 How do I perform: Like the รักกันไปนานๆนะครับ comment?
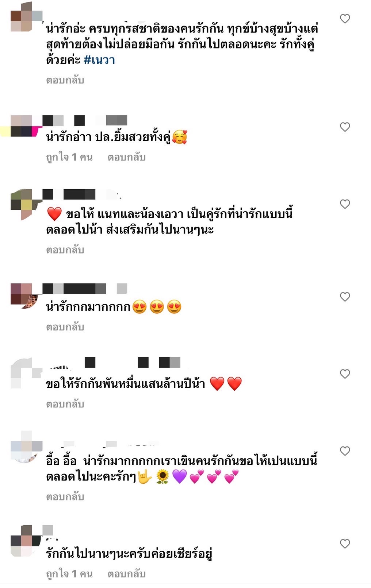tap(345, 543)
